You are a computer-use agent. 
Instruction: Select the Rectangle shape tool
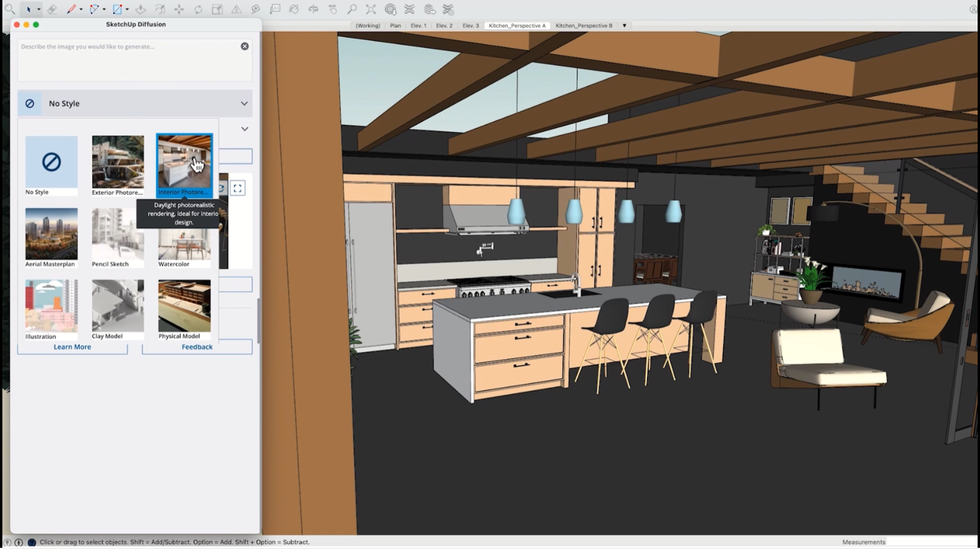point(118,10)
